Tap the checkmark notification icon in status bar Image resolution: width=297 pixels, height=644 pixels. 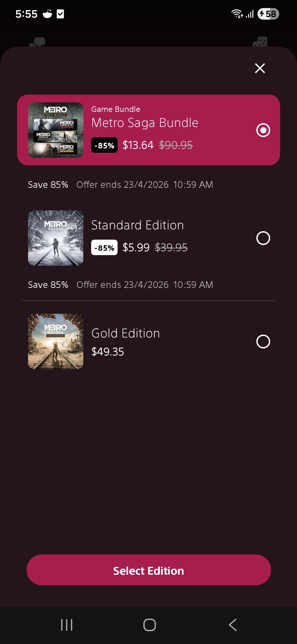pos(60,14)
